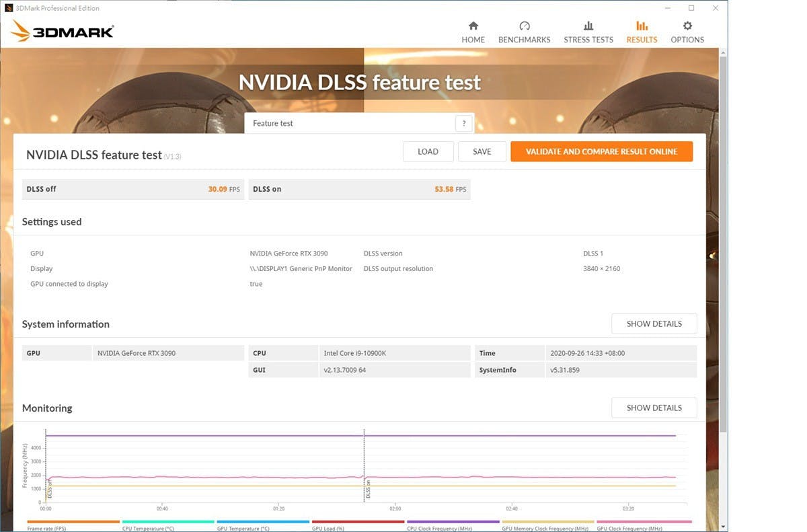The width and height of the screenshot is (807, 532).
Task: Click the 3DMark logo
Action: pos(62,31)
